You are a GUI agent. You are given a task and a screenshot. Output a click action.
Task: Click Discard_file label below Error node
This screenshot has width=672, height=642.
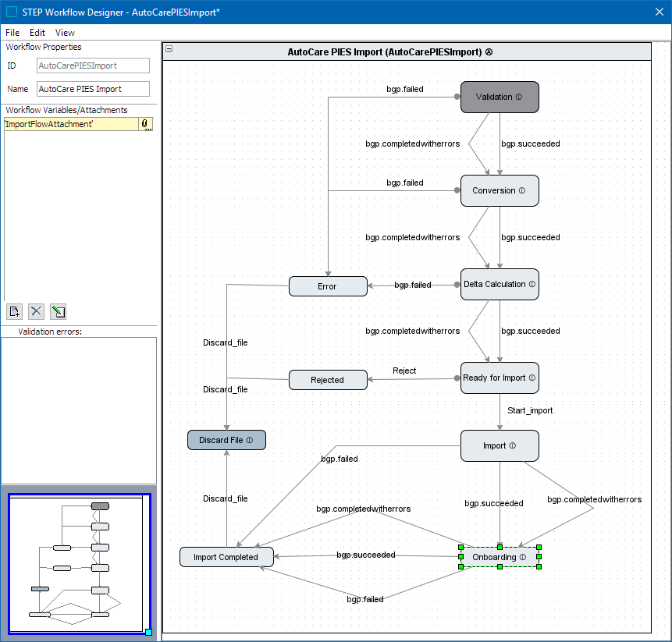click(226, 343)
